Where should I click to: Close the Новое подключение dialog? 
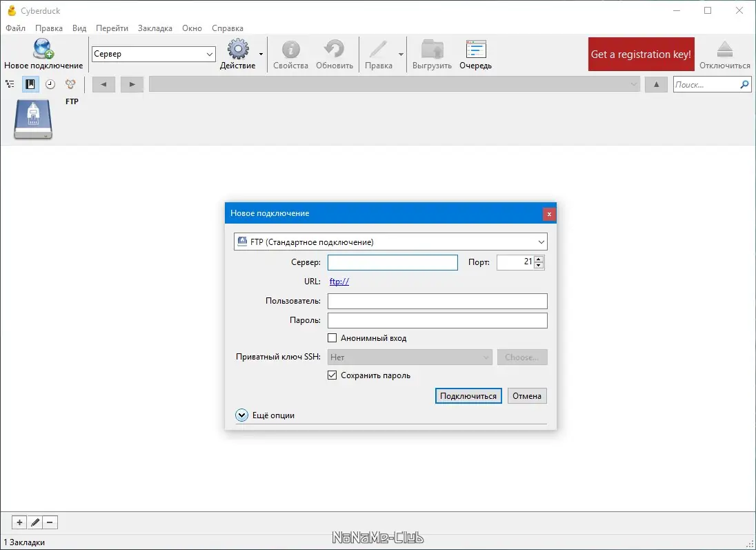[x=548, y=214]
